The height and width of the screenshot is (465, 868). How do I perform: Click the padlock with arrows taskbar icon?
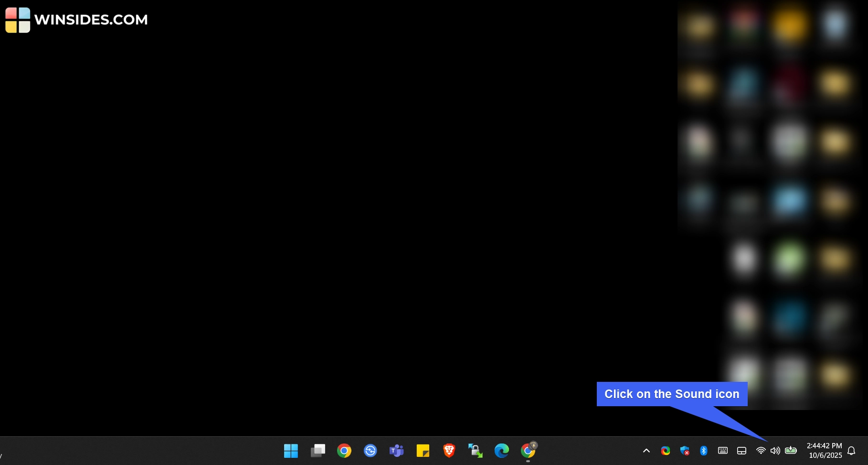pyautogui.click(x=475, y=451)
